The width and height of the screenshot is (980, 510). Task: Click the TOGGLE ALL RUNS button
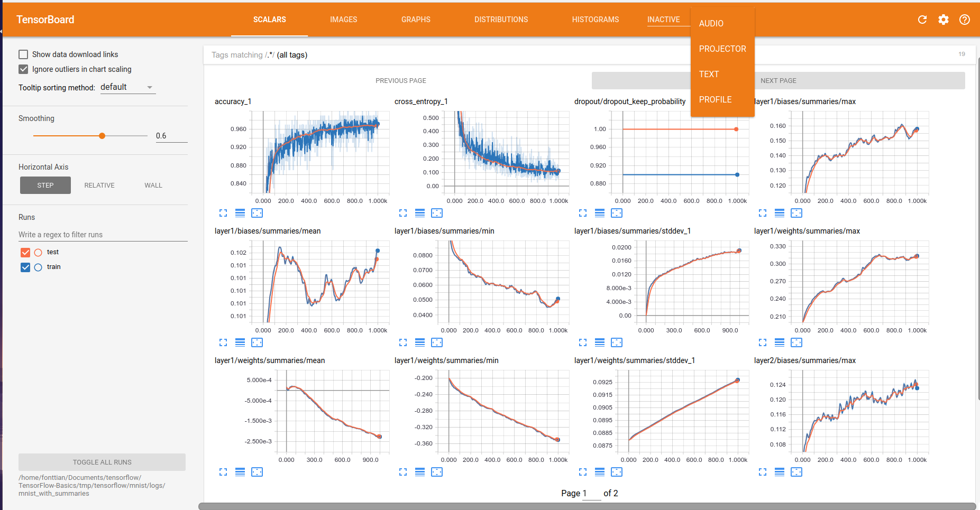102,462
